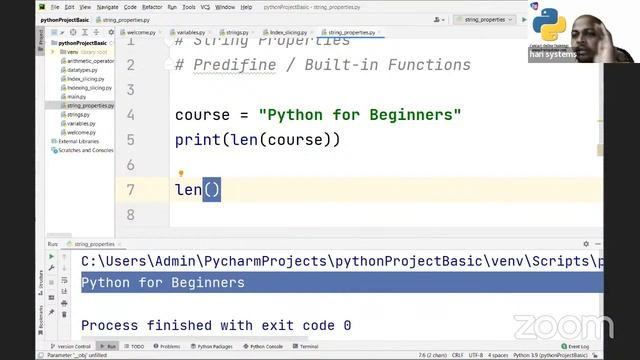Switch to the strings.py editor tab

237,32
